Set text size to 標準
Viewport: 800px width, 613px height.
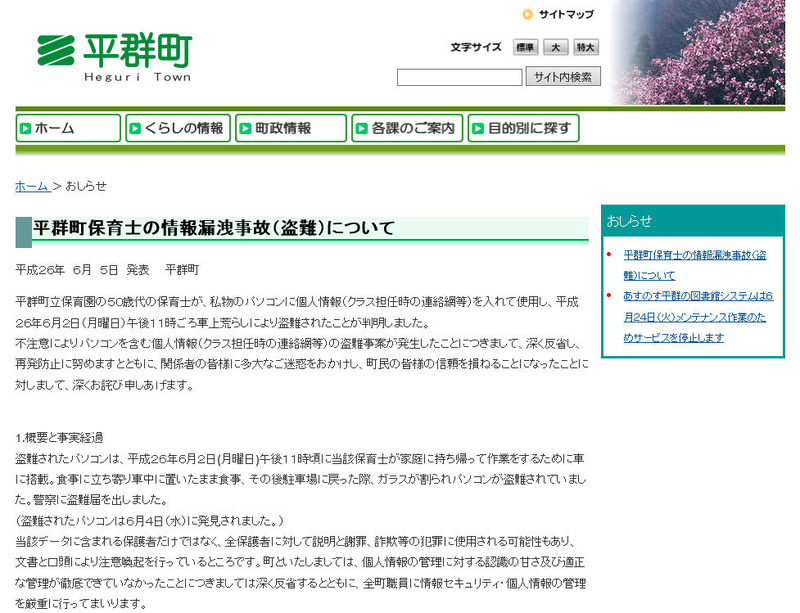[x=525, y=47]
